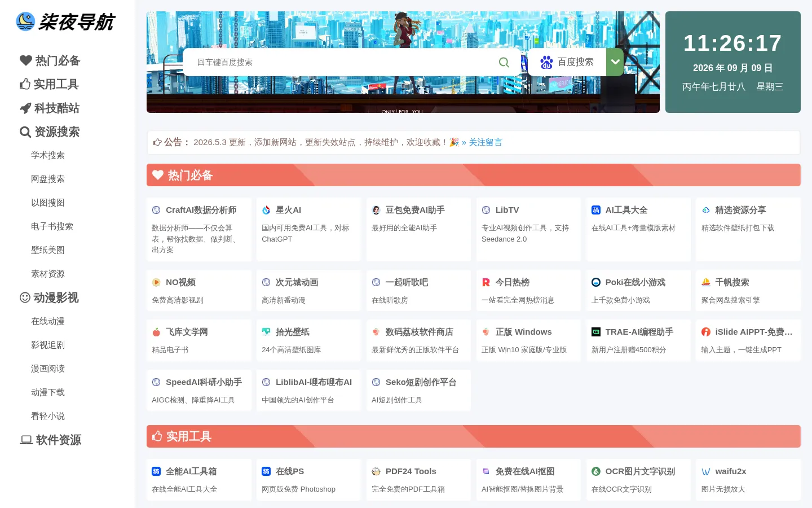Open 实用工具 sidebar section
Viewport: 812px width, 508px height.
(x=49, y=84)
